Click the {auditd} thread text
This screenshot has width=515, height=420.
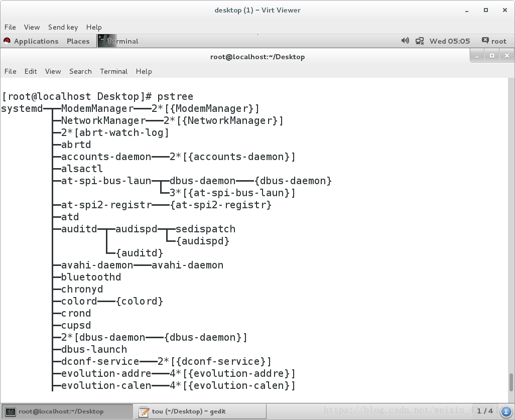140,253
